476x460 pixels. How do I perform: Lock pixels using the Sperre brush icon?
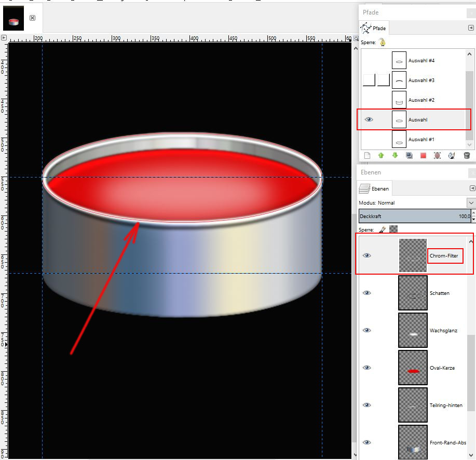tap(382, 229)
